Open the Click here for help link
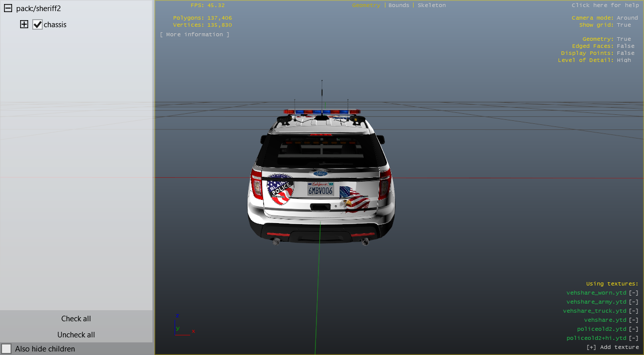 tap(605, 5)
